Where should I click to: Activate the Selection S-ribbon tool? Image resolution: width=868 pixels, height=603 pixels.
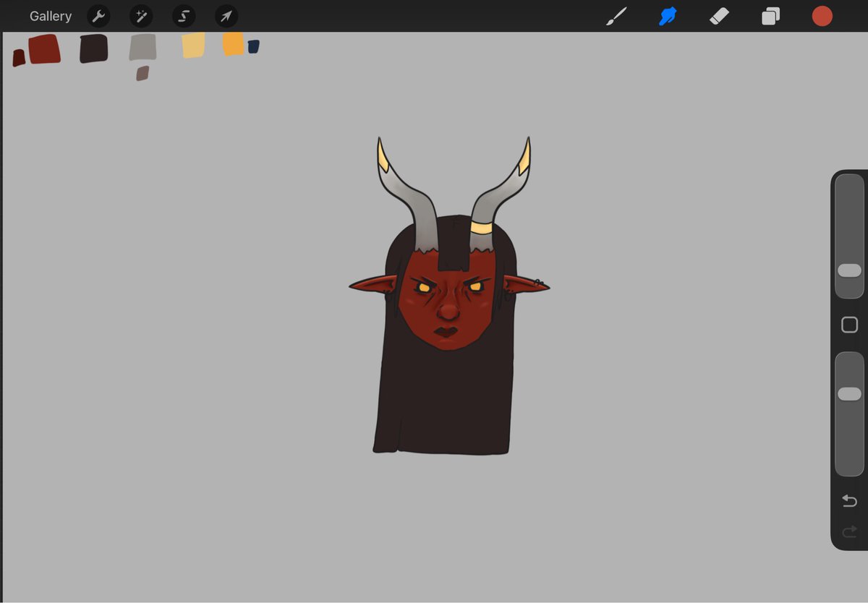tap(184, 16)
